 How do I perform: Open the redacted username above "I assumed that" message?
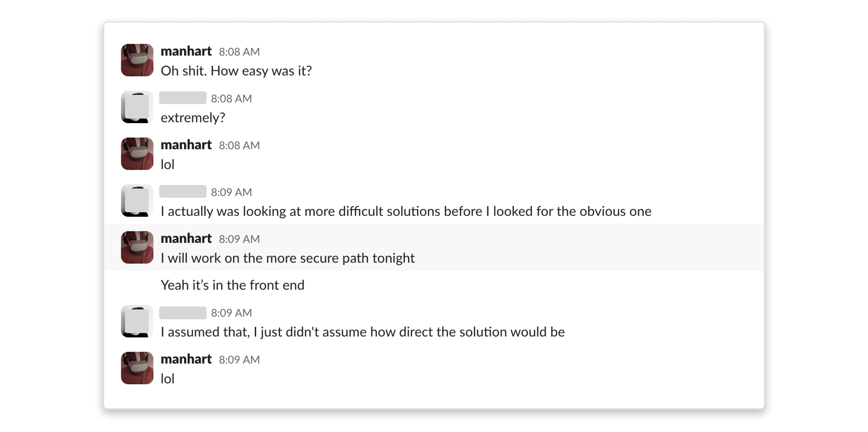point(183,313)
